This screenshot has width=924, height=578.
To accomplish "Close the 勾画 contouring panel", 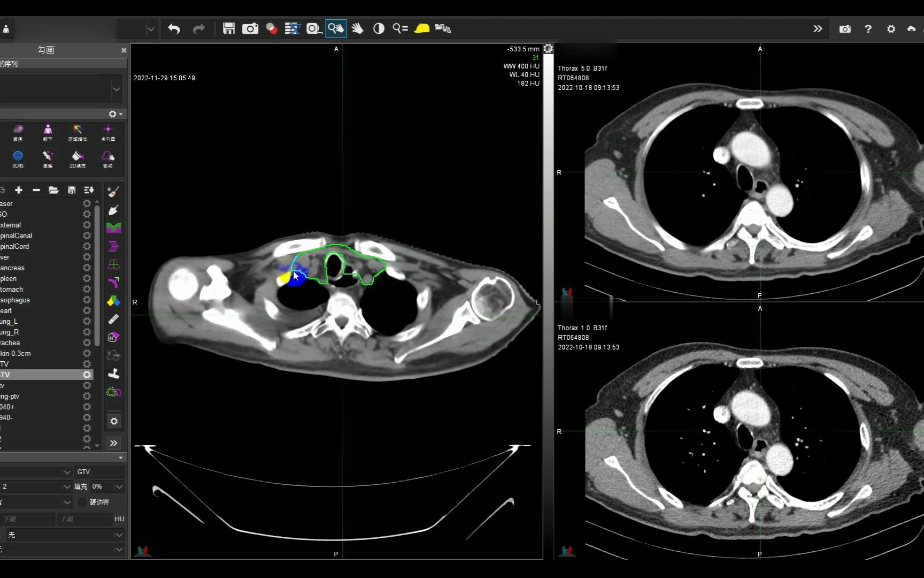I will pos(124,50).
